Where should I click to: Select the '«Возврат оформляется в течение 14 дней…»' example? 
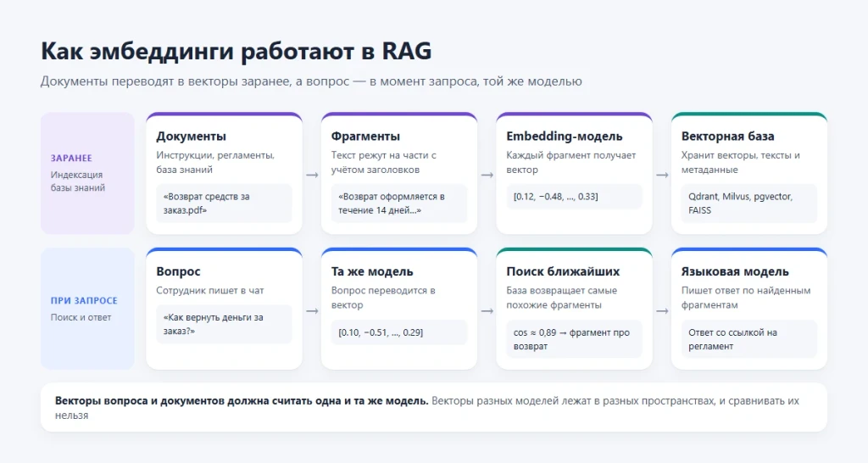(x=398, y=204)
